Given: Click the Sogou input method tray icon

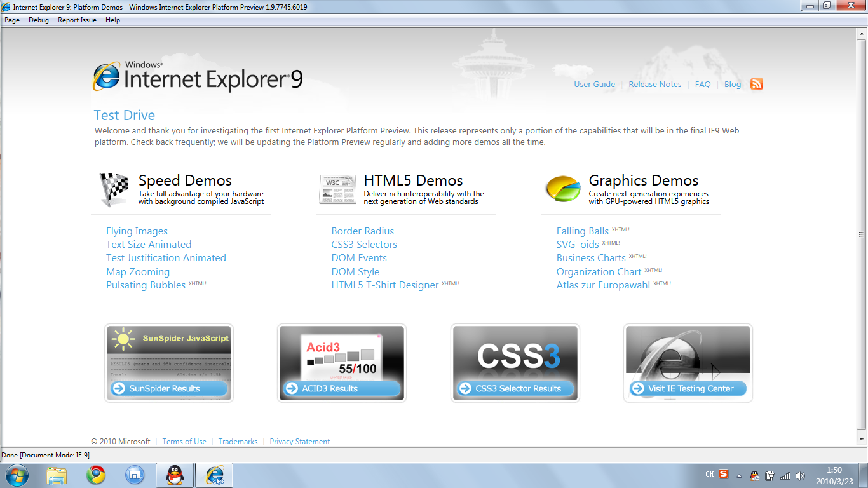Looking at the screenshot, I should 724,475.
